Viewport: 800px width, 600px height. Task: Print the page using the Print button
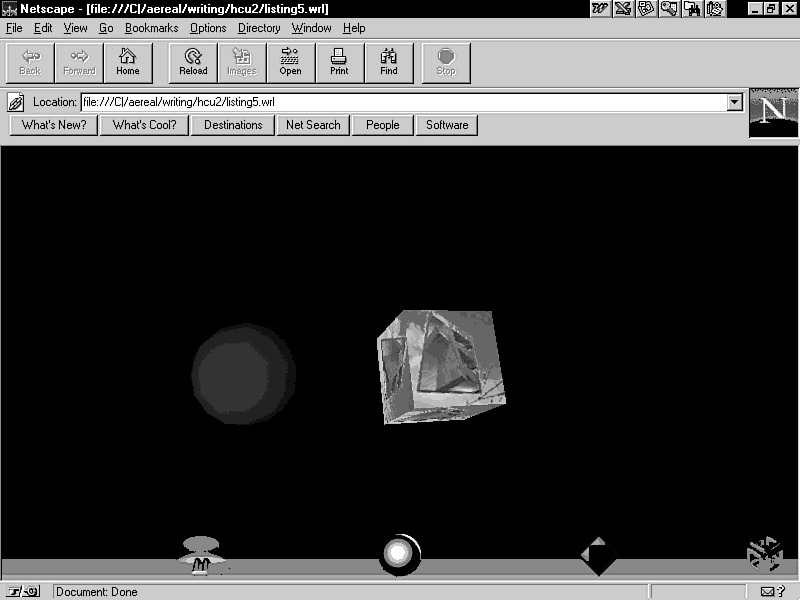(339, 63)
